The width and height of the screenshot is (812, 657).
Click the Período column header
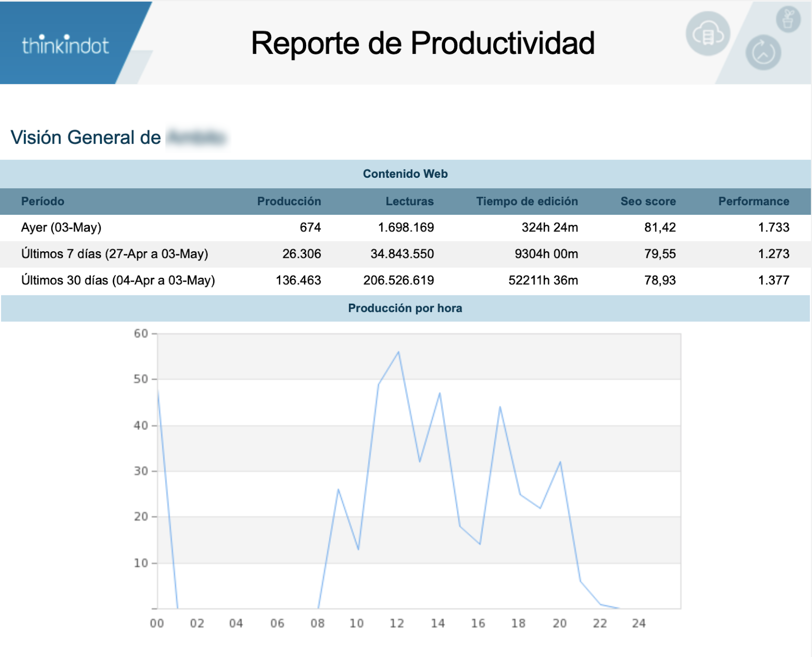pyautogui.click(x=43, y=202)
